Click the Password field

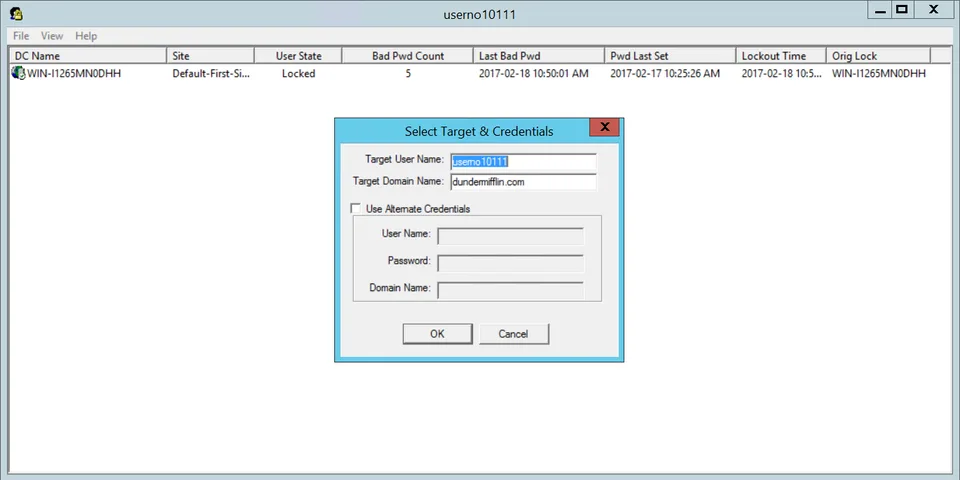tap(511, 263)
